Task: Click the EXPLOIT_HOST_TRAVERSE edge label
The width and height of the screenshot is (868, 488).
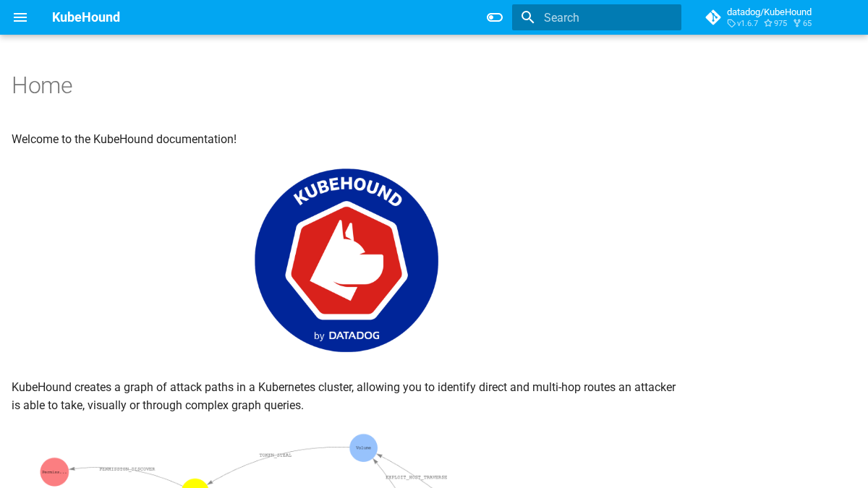Action: 417,477
